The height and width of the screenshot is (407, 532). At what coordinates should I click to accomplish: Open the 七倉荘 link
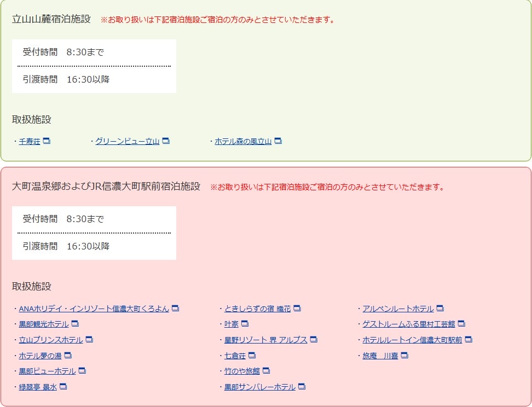[x=235, y=356]
